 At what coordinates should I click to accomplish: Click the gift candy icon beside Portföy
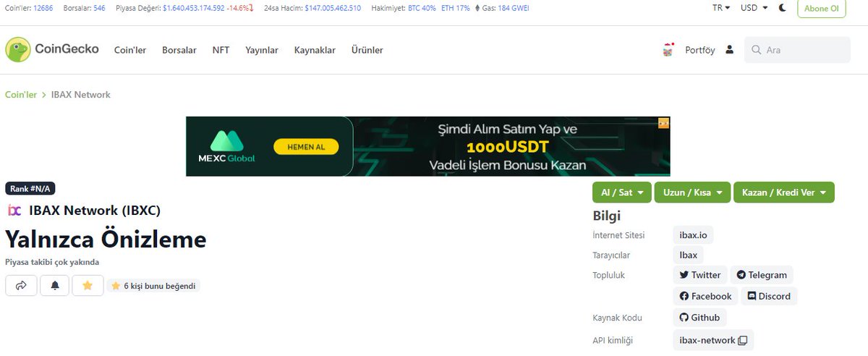(668, 50)
